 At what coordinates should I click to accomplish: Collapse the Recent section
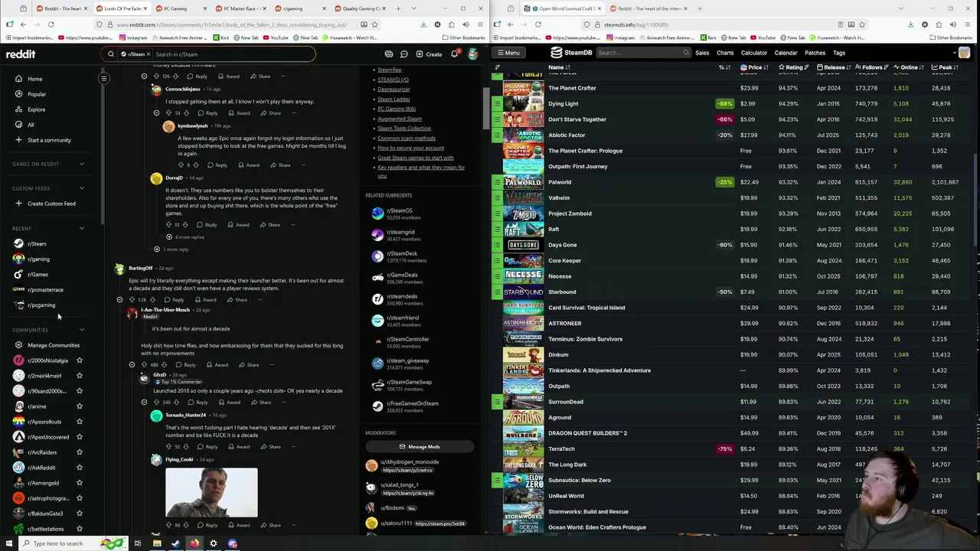pyautogui.click(x=82, y=228)
